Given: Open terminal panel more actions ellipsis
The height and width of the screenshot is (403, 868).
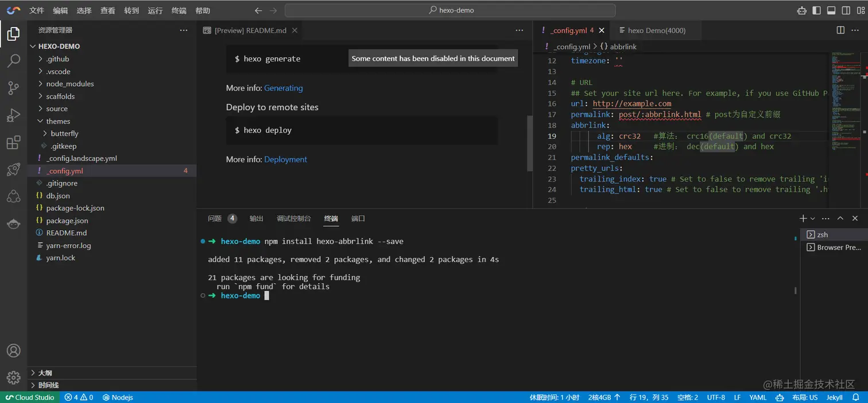Looking at the screenshot, I should pyautogui.click(x=826, y=219).
